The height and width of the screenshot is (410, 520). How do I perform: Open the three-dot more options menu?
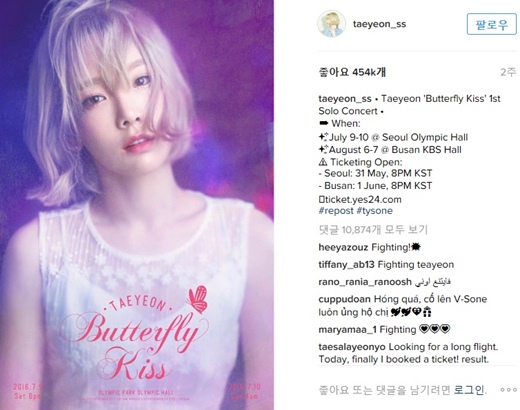[x=509, y=390]
